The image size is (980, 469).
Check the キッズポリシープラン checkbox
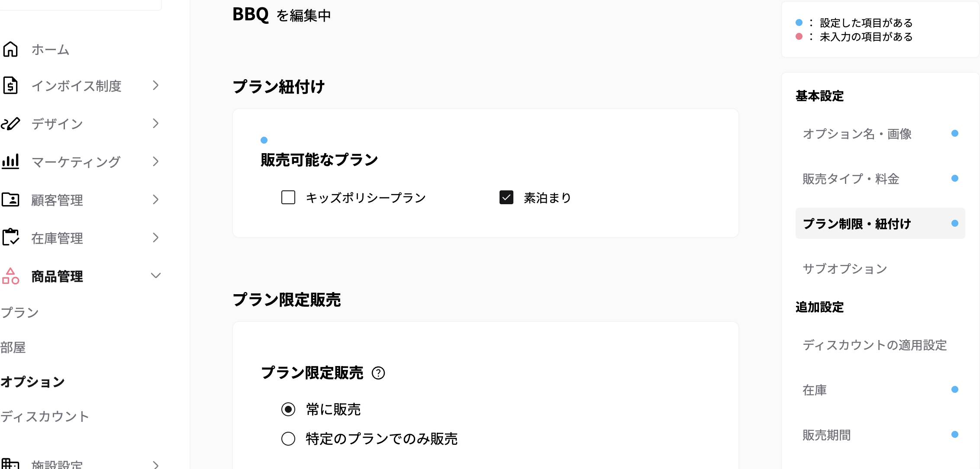pos(287,198)
